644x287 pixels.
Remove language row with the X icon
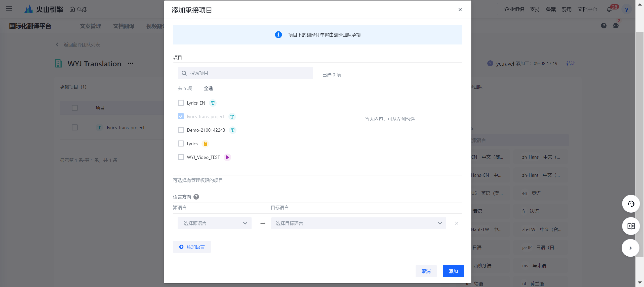point(456,223)
